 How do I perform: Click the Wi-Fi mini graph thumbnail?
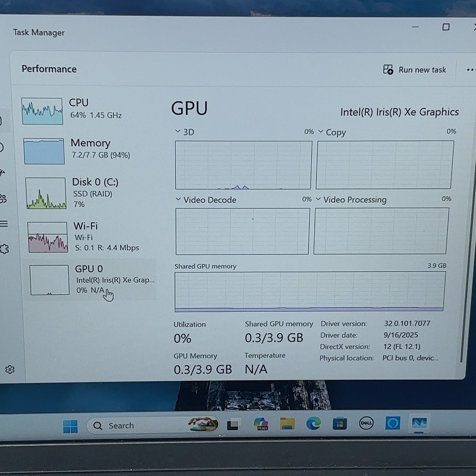click(48, 237)
